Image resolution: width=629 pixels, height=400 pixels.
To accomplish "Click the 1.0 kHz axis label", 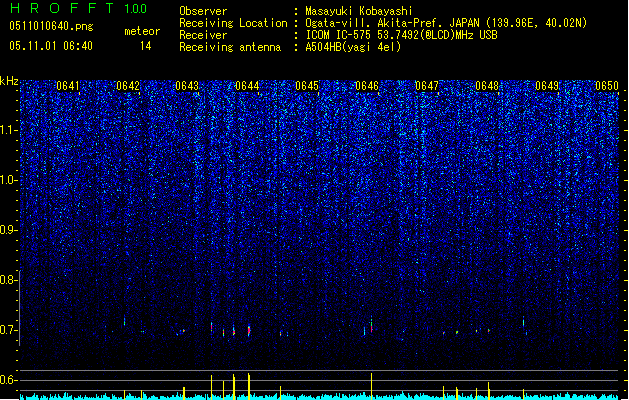I will coord(9,180).
